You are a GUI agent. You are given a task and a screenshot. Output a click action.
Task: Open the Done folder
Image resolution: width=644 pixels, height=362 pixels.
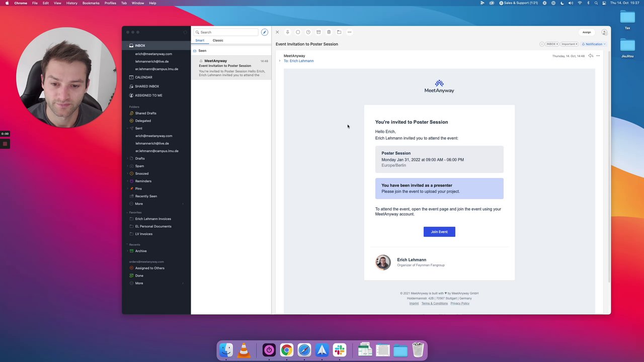139,276
